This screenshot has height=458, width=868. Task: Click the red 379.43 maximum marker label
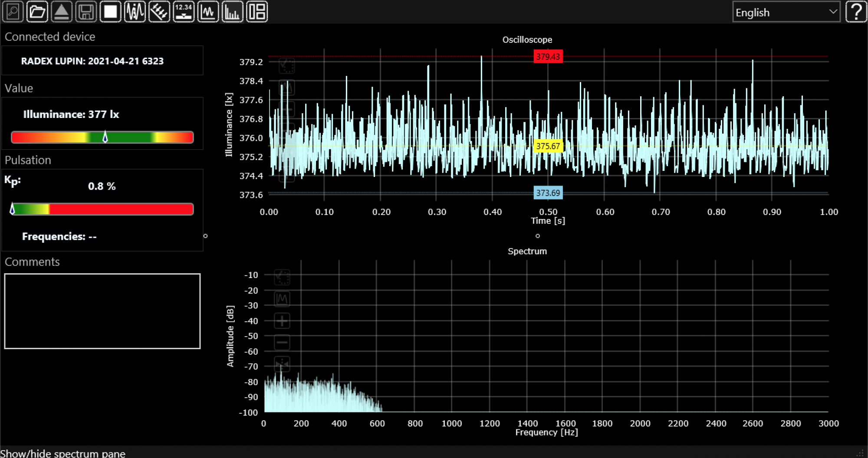(x=548, y=56)
